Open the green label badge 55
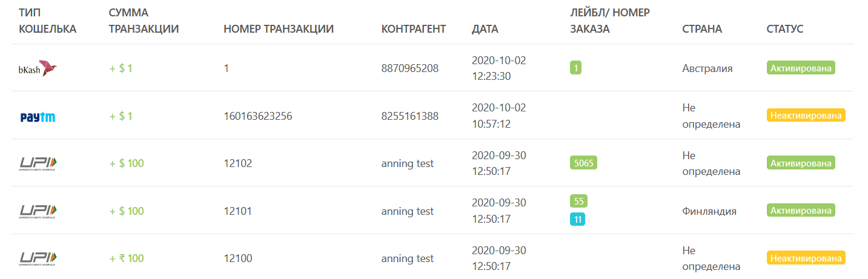The width and height of the screenshot is (868, 279). pyautogui.click(x=578, y=202)
